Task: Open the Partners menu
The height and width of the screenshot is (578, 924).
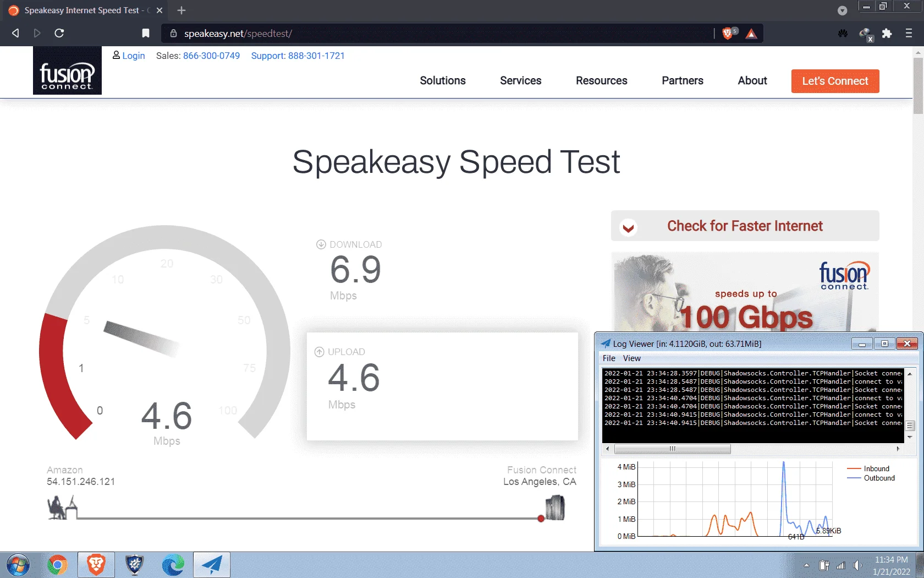Action: click(x=682, y=80)
